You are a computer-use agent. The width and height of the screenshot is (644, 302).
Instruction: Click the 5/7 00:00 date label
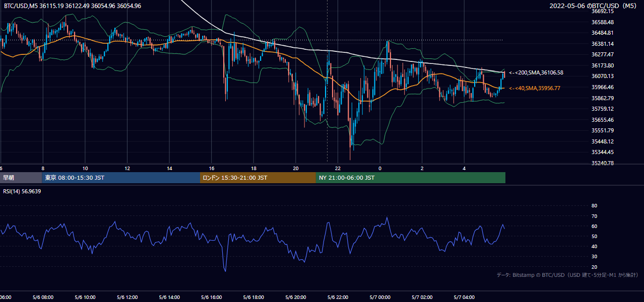click(x=380, y=297)
